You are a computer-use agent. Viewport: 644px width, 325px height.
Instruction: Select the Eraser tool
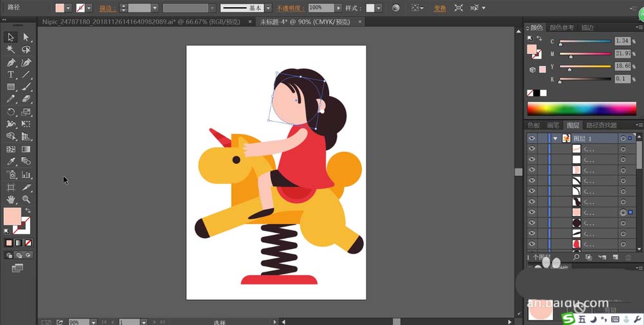pos(26,99)
